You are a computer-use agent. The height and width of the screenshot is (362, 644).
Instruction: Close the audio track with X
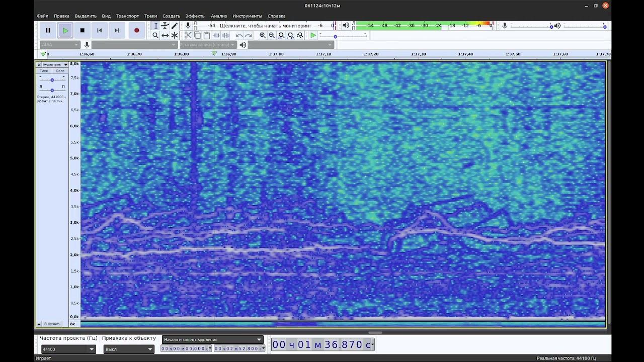(x=39, y=65)
